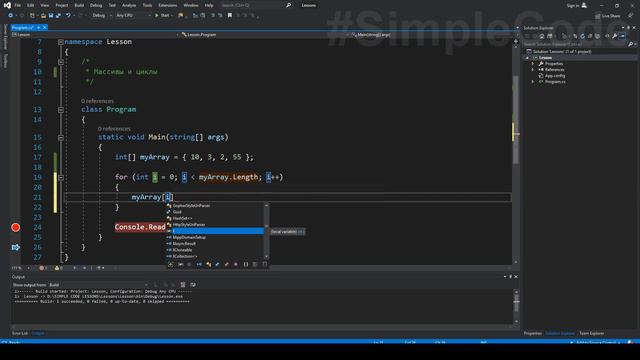The height and width of the screenshot is (360, 640).
Task: Toggle the blue IntelliSense filter icon
Action: tap(199, 264)
